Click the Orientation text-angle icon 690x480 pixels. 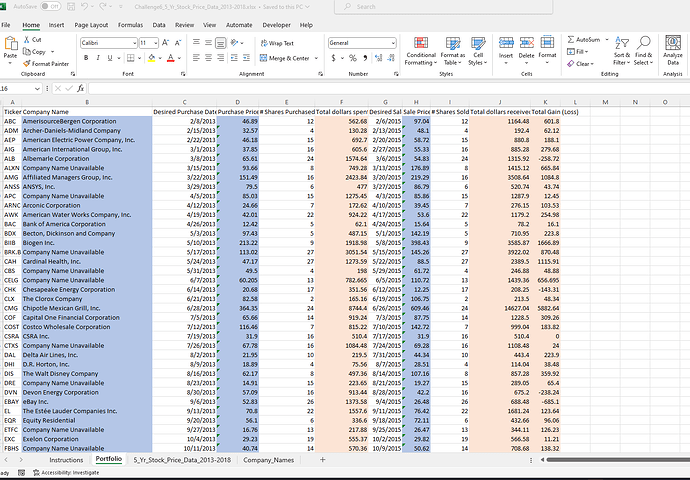234,43
